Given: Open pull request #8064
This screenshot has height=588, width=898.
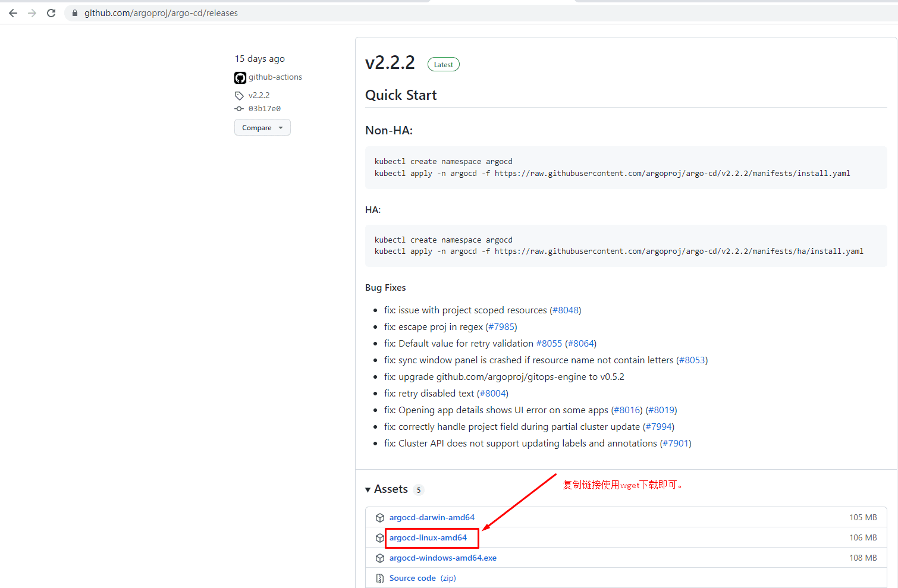Looking at the screenshot, I should point(580,344).
